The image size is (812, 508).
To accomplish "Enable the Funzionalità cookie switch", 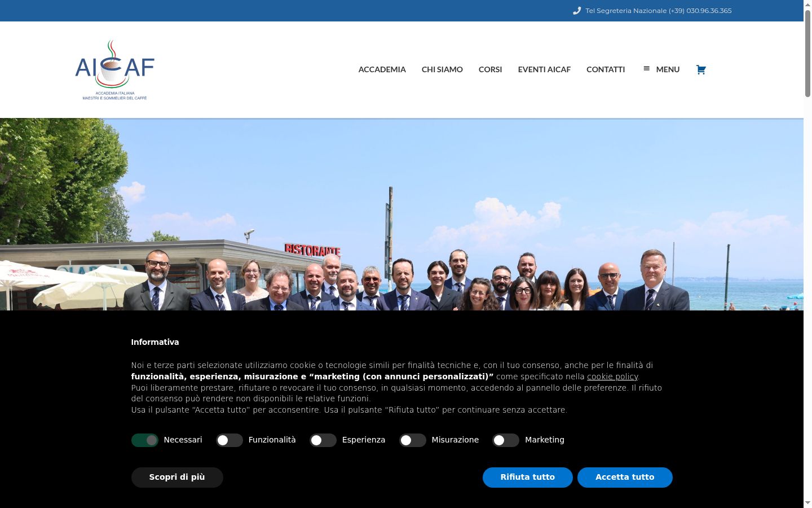I will 230,440.
